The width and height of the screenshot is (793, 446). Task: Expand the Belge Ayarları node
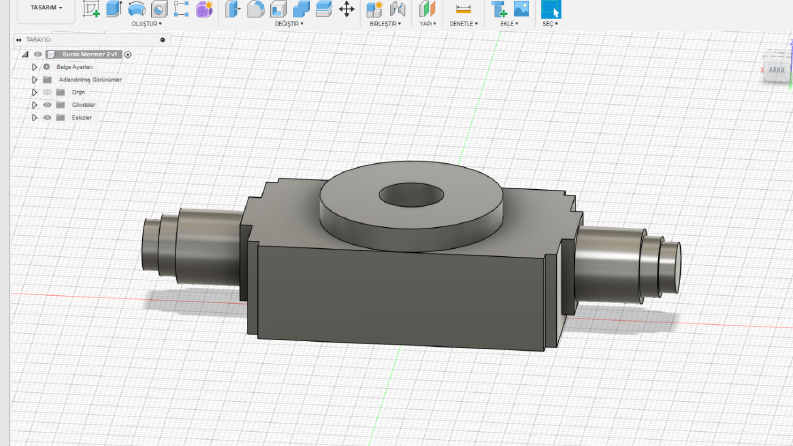34,67
